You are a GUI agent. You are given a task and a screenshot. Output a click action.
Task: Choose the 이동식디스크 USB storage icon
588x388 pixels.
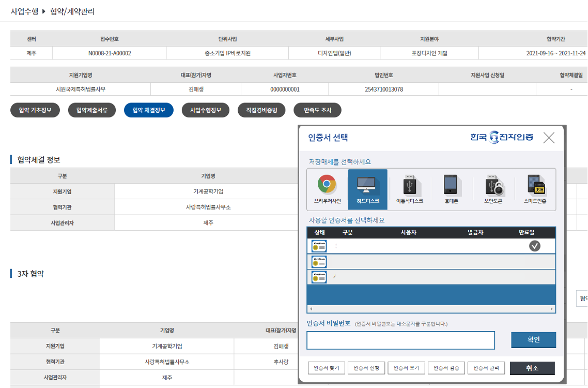point(409,189)
